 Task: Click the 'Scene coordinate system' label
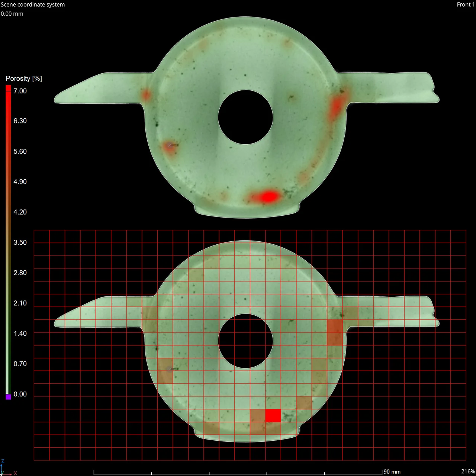pyautogui.click(x=33, y=5)
